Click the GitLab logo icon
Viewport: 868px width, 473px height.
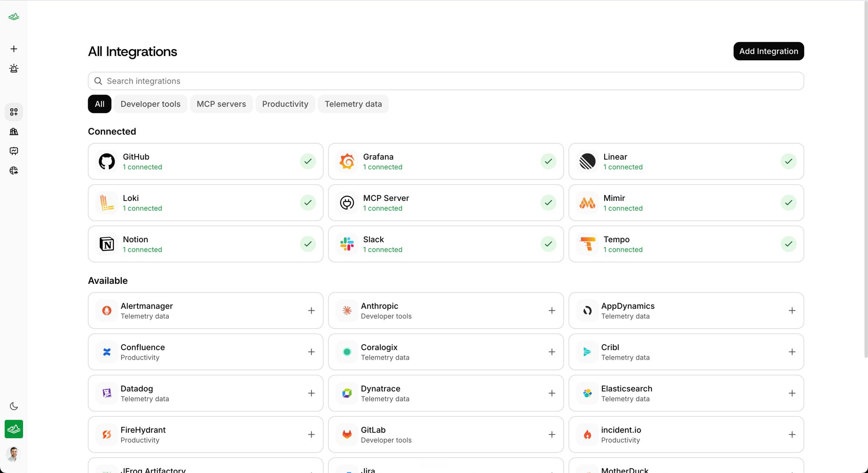[x=347, y=434]
